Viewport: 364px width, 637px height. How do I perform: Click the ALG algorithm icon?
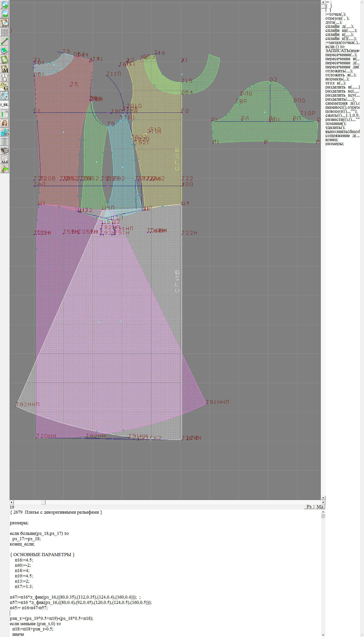click(5, 160)
